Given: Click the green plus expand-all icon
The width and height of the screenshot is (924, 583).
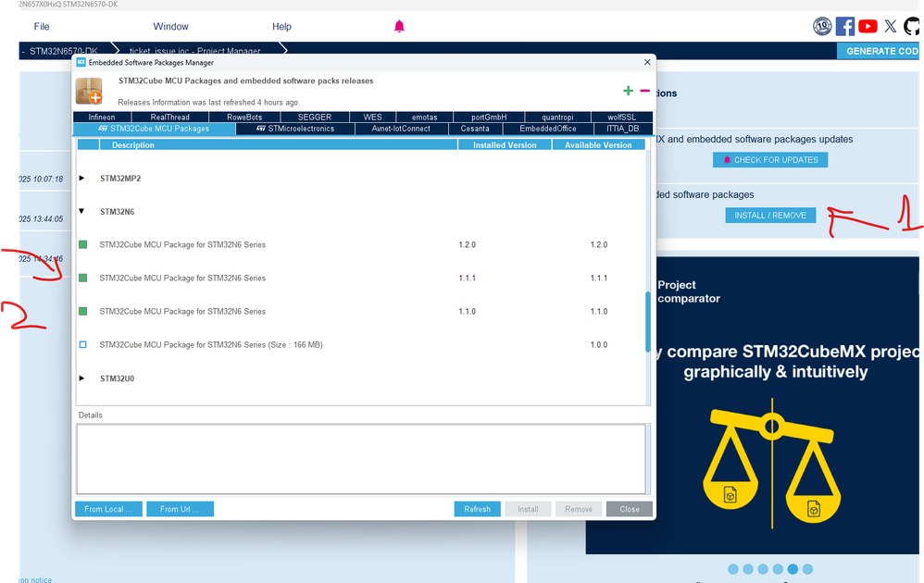Looking at the screenshot, I should coord(628,91).
